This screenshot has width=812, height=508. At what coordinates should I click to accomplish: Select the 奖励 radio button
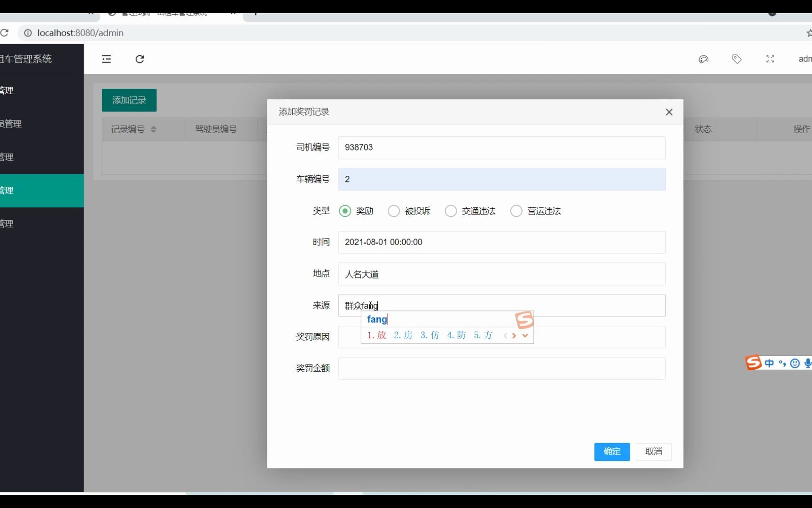coord(345,211)
